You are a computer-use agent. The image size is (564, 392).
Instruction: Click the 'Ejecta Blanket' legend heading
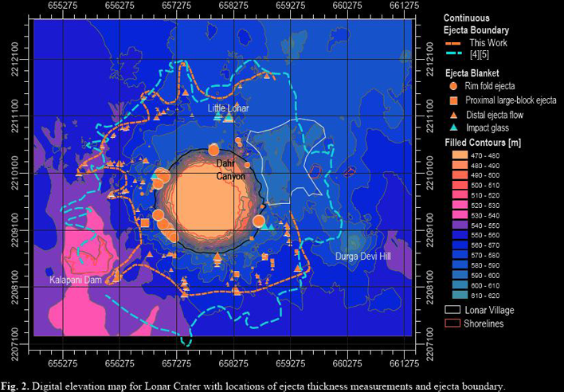473,72
